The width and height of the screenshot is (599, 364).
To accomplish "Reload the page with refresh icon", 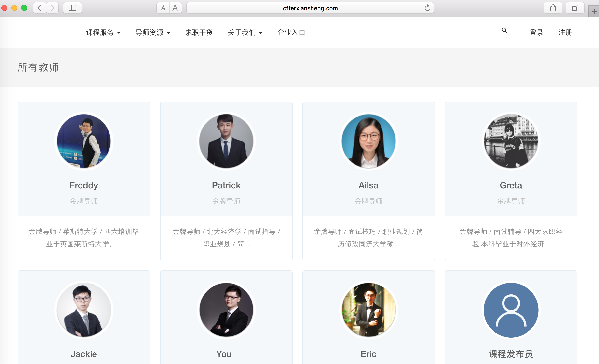I will pos(427,8).
